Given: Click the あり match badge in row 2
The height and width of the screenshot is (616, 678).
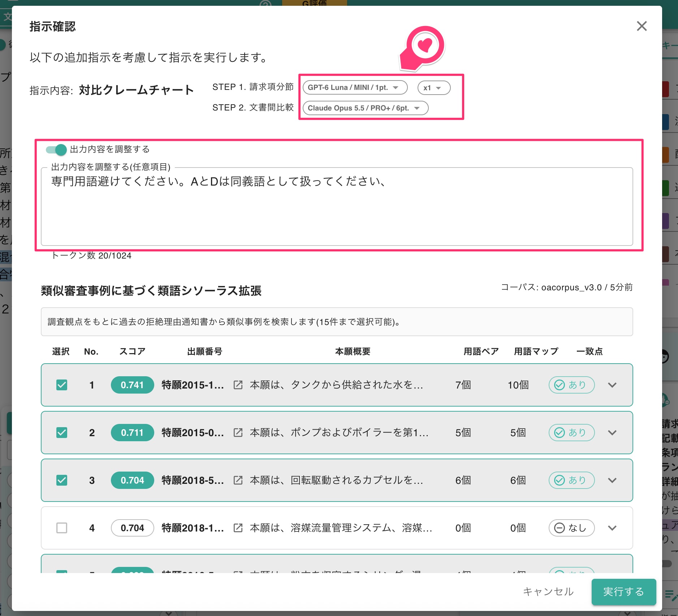Looking at the screenshot, I should tap(571, 433).
